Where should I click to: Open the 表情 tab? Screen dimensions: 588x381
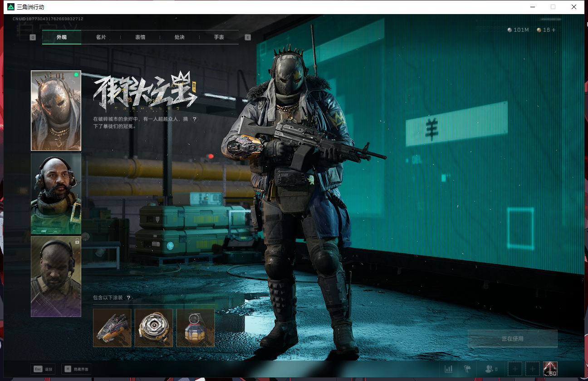tap(140, 37)
